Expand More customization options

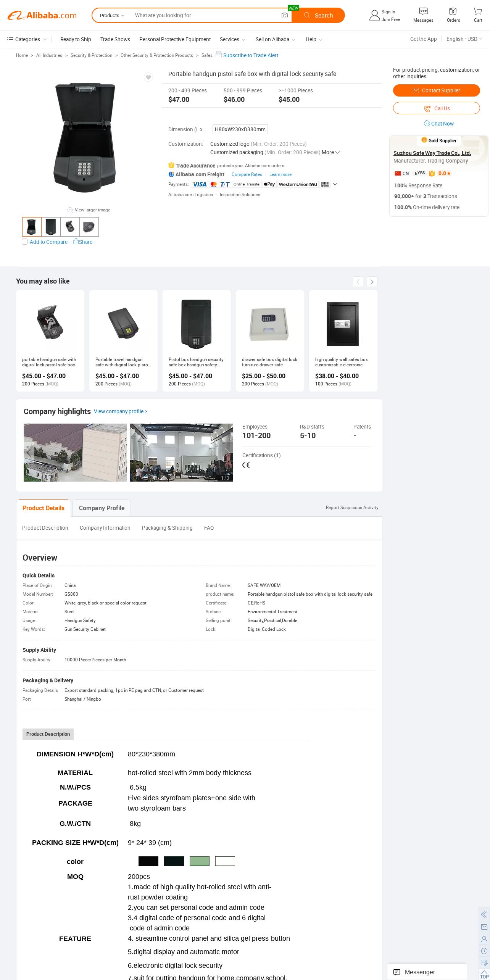click(x=330, y=152)
